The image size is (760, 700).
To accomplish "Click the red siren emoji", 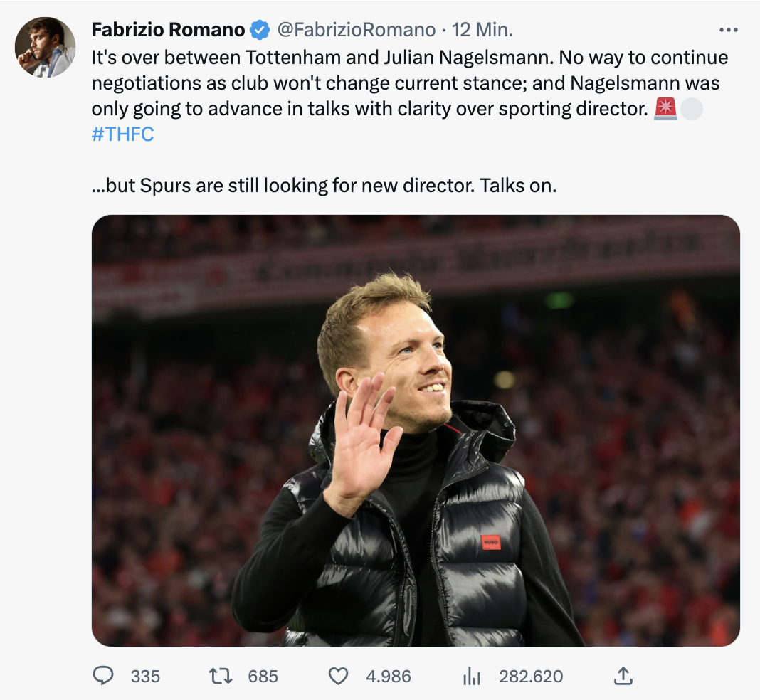I will 665,109.
